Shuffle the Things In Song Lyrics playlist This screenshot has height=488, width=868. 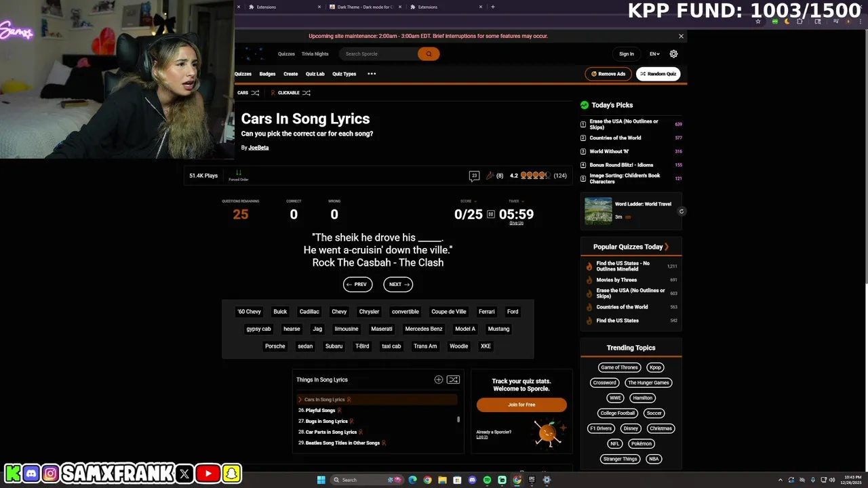[454, 380]
